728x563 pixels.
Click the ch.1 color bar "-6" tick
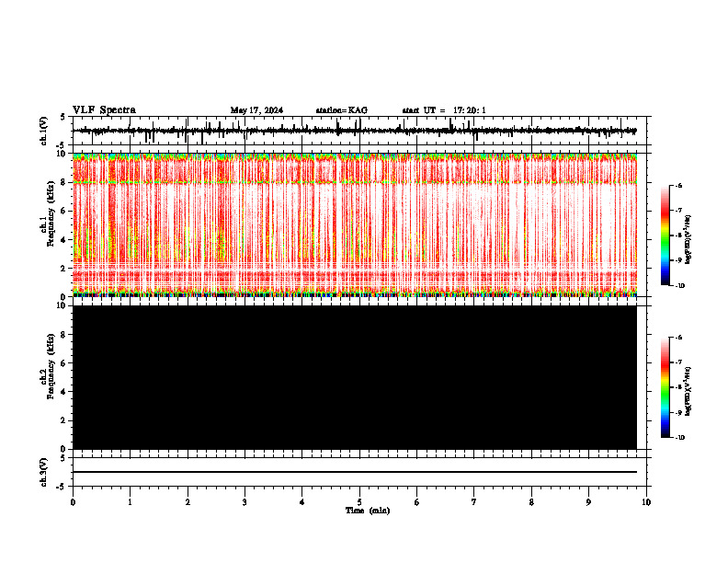[679, 186]
